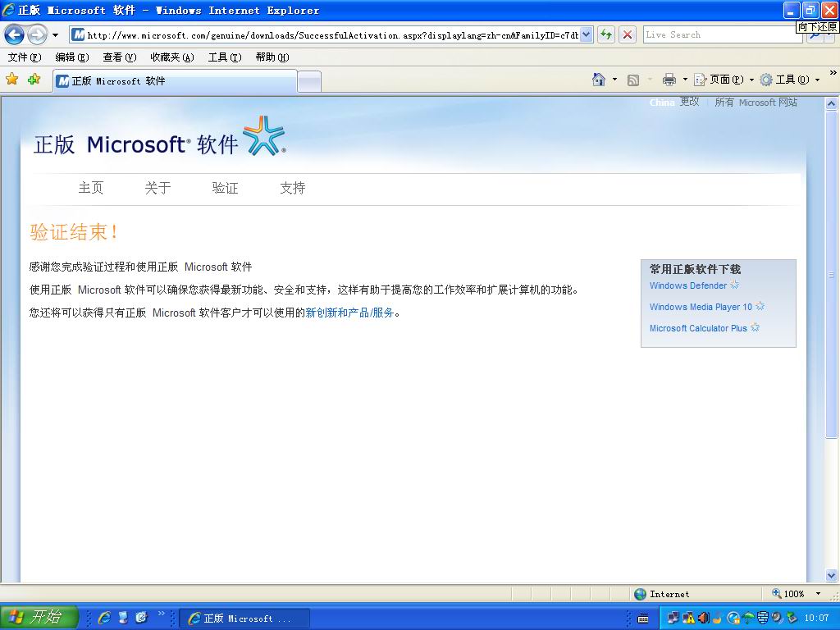Show more command bar items chevron
Screen dimensions: 840x630
[x=833, y=73]
